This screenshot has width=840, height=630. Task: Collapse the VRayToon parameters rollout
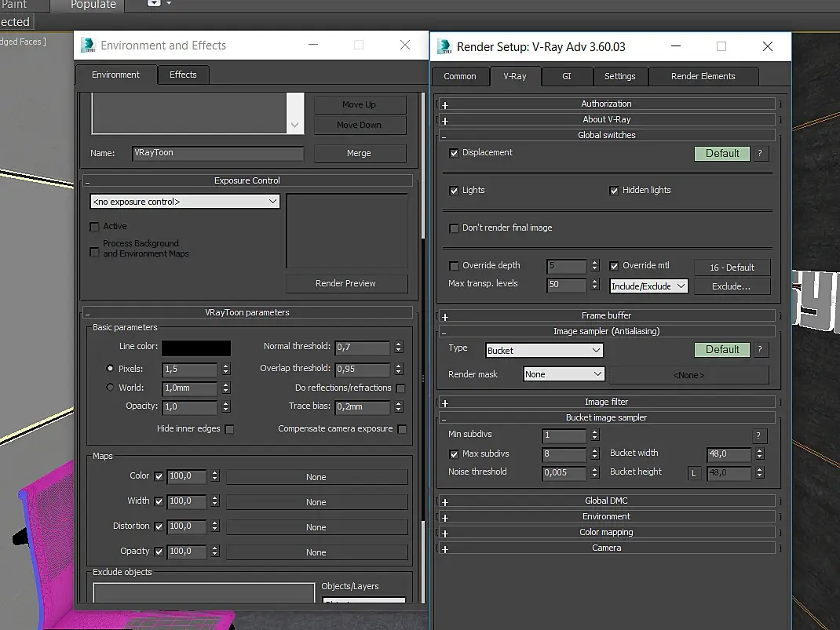(x=88, y=313)
